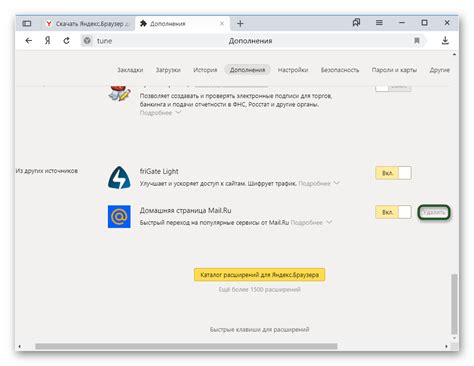Click the Ещё более 1500 расширений text

coord(259,289)
